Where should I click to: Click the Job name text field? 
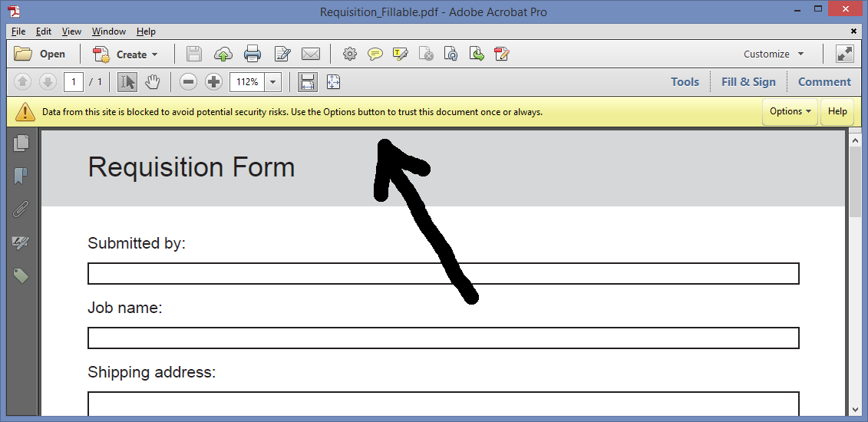444,338
